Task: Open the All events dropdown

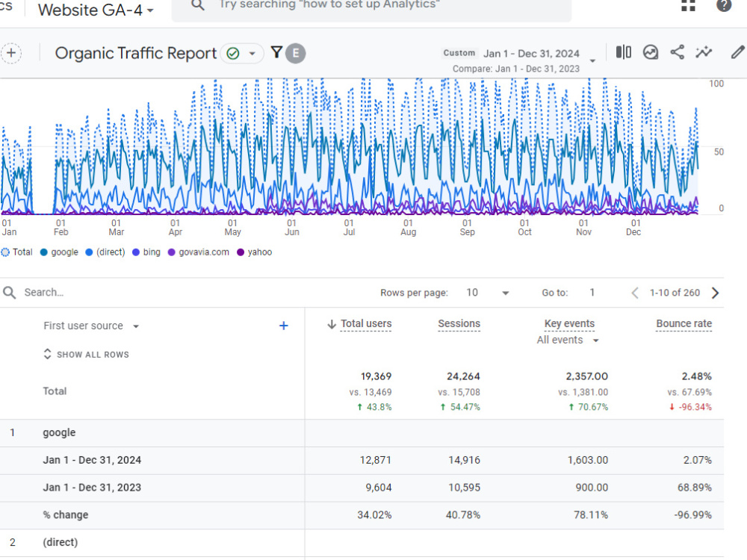Action: (568, 340)
